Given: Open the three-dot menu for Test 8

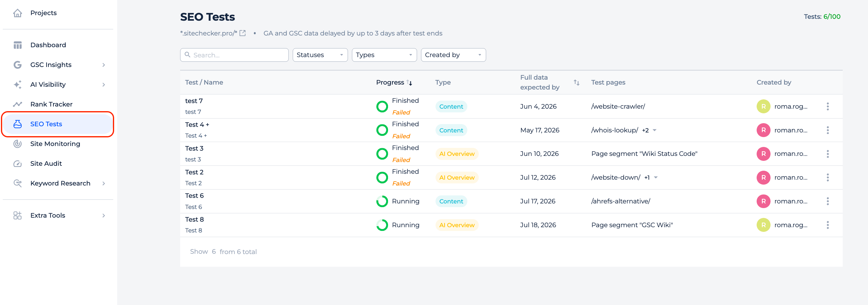Looking at the screenshot, I should tap(828, 225).
